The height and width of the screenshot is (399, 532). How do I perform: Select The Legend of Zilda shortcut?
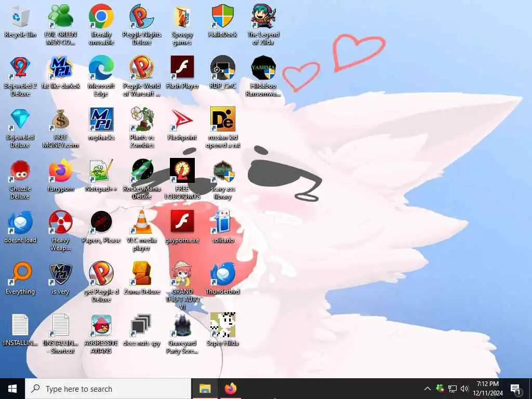(x=263, y=16)
